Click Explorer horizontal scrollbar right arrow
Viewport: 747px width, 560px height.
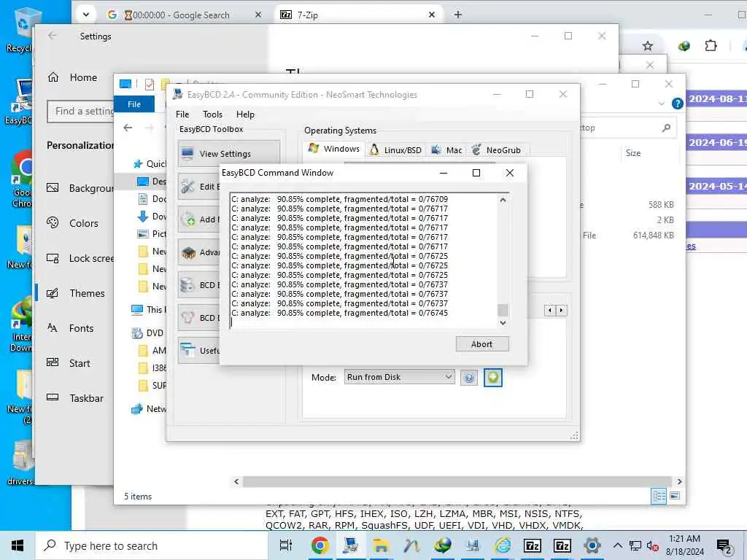[x=679, y=481]
